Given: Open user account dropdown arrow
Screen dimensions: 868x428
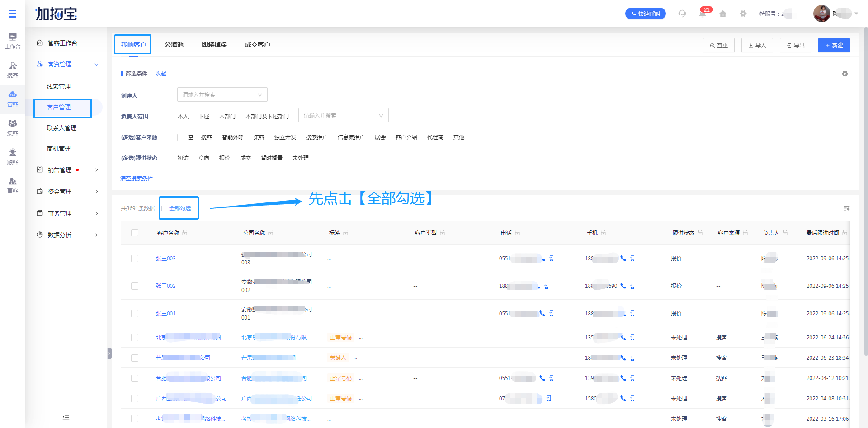Looking at the screenshot, I should (856, 14).
